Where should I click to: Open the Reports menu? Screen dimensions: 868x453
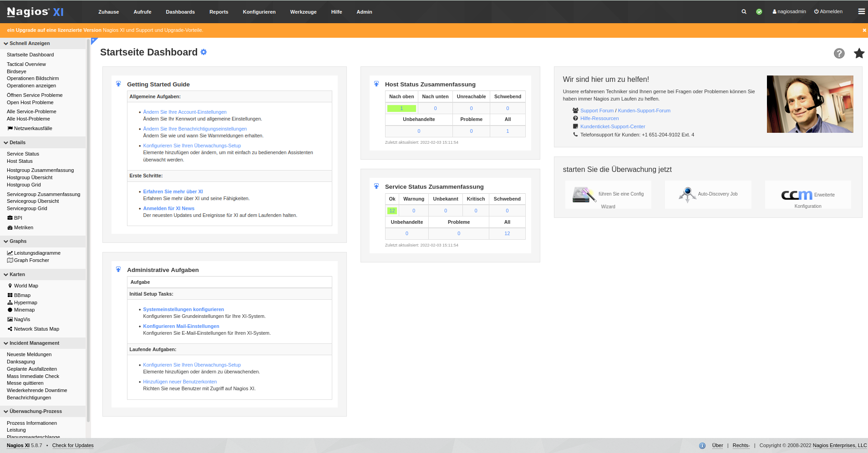pos(218,12)
